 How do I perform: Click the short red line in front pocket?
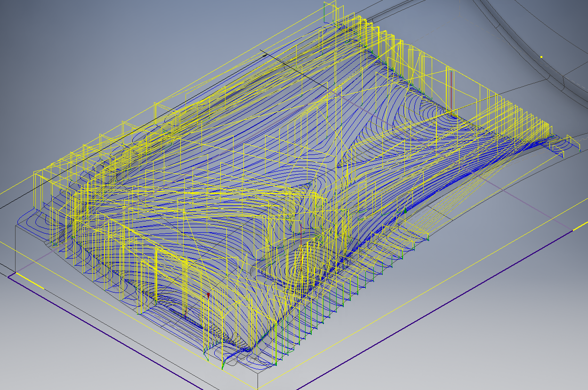coord(185,313)
